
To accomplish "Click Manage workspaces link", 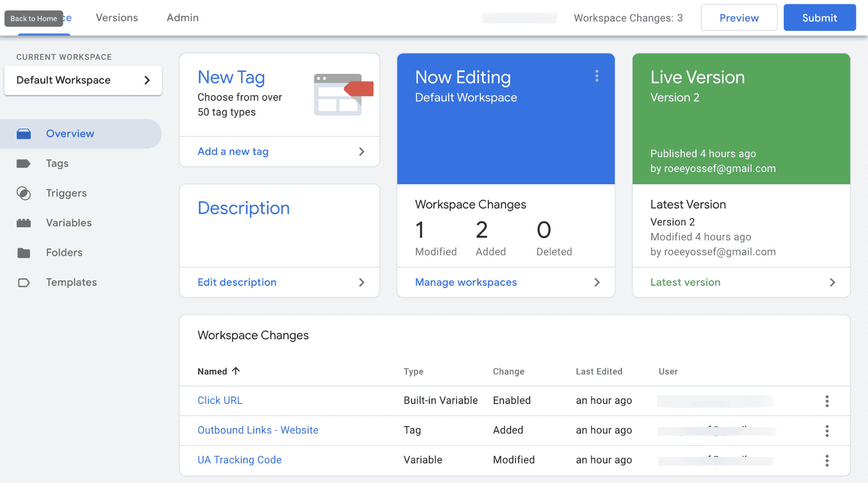I will point(466,282).
